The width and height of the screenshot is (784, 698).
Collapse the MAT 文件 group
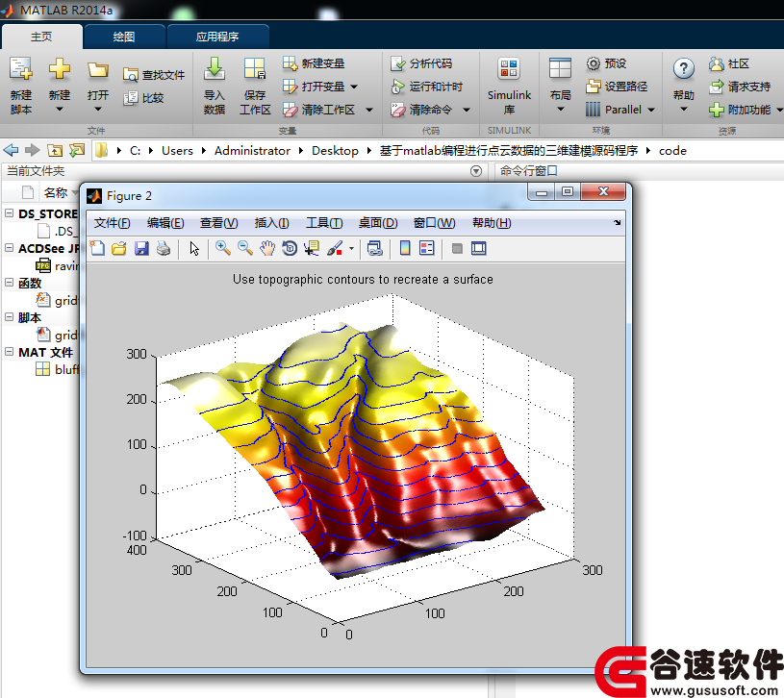pyautogui.click(x=9, y=351)
